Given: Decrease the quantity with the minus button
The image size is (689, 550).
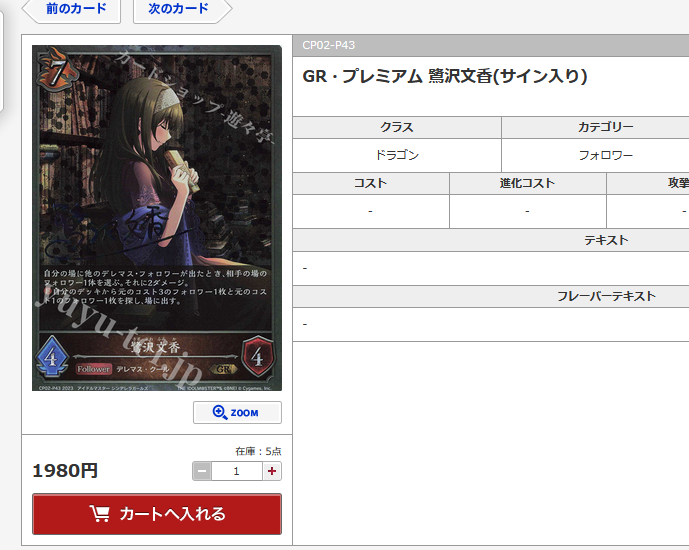Looking at the screenshot, I should click(x=202, y=471).
